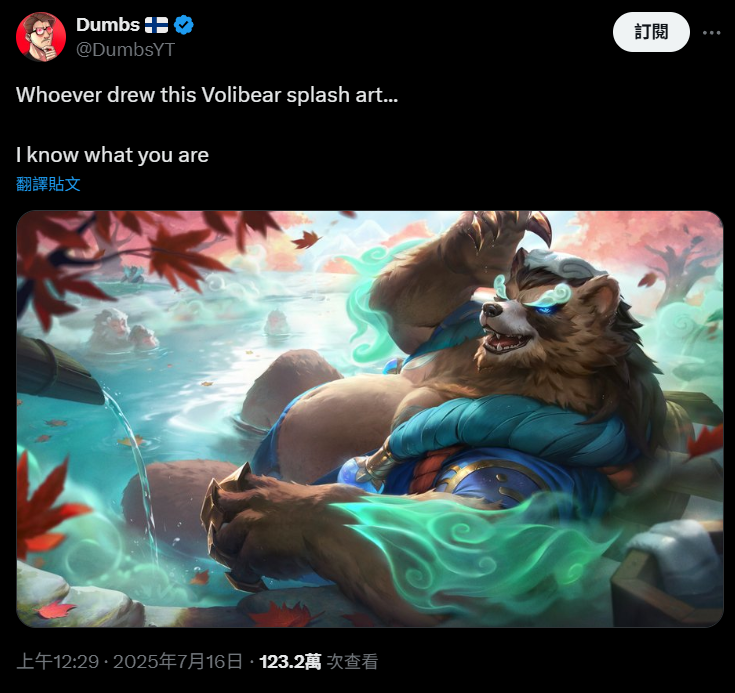Screen dimensions: 735x693
Task: Click the Finland flag emoji beside Dumbs
Action: coord(156,25)
